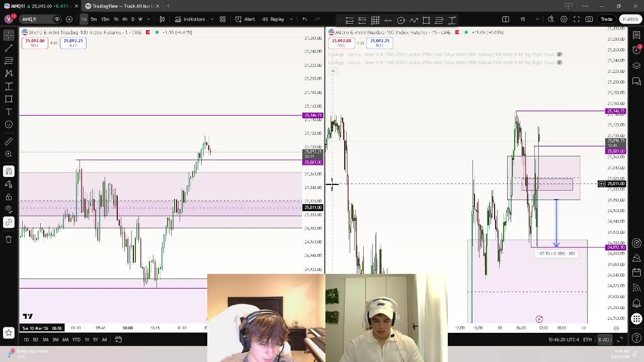Enter fullscreen mode icon

(577, 19)
